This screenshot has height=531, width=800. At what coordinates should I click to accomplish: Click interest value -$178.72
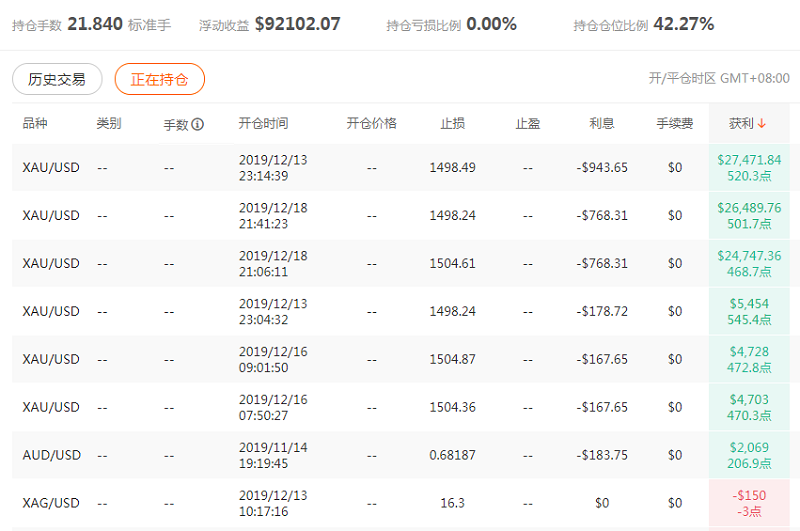point(602,312)
